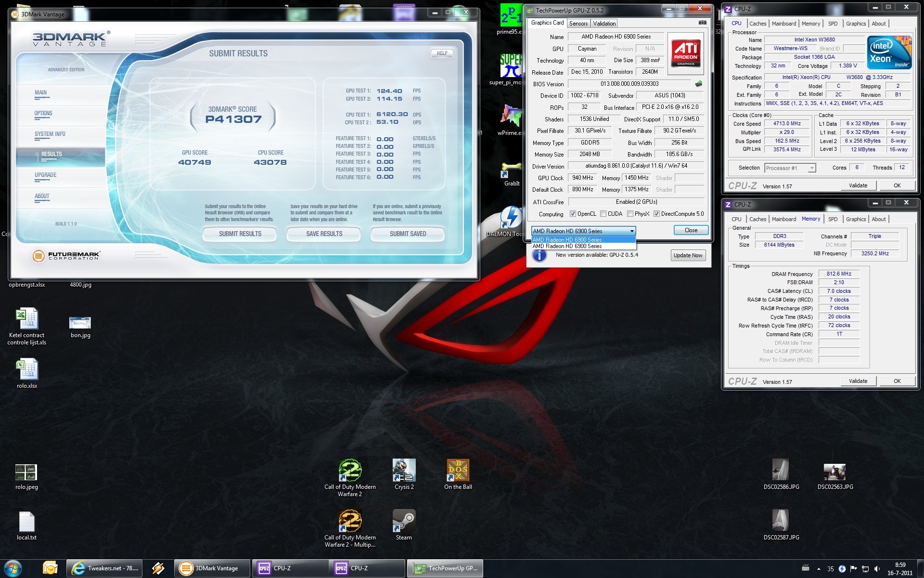Click the Save Results button
924x578 pixels.
tap(324, 234)
